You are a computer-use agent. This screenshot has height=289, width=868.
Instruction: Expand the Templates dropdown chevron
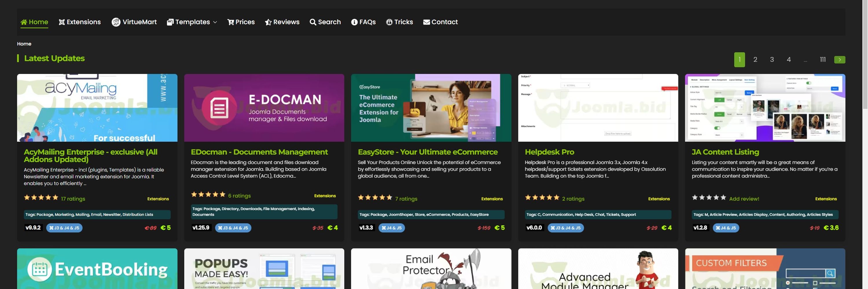[x=215, y=22]
